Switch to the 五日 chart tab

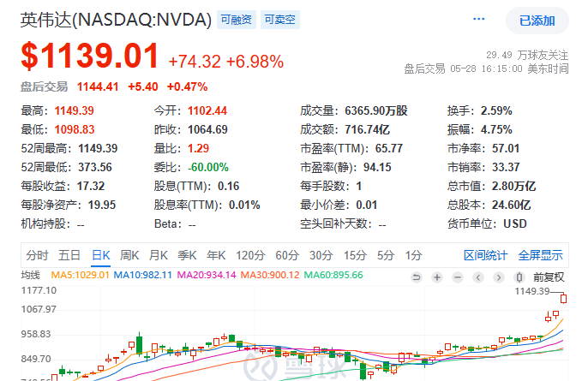click(x=69, y=255)
